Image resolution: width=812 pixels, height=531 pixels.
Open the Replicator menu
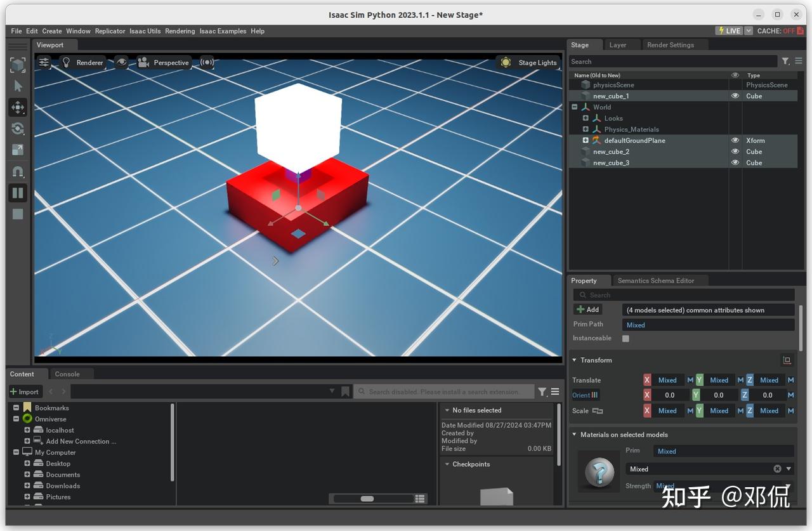click(x=110, y=30)
